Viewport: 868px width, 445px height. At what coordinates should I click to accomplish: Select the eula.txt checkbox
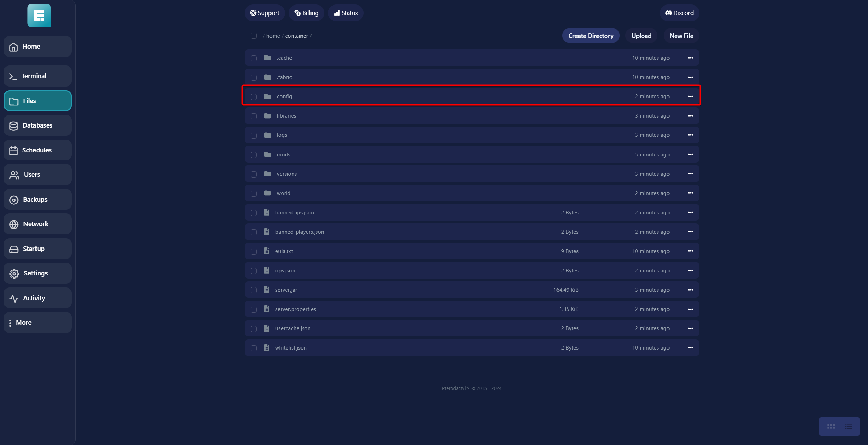click(x=254, y=251)
